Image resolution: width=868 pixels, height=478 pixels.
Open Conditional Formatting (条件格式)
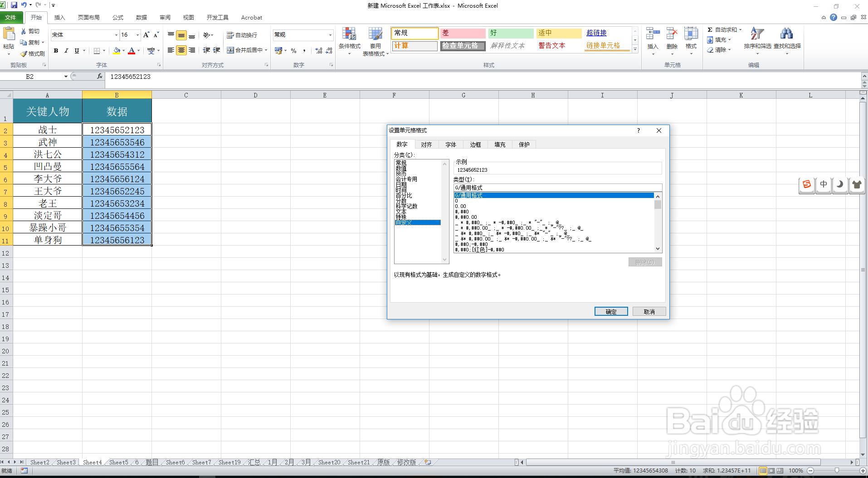pos(349,42)
